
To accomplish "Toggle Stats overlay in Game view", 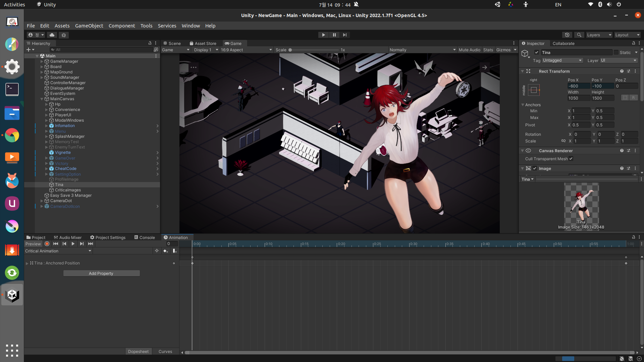I will 488,50.
